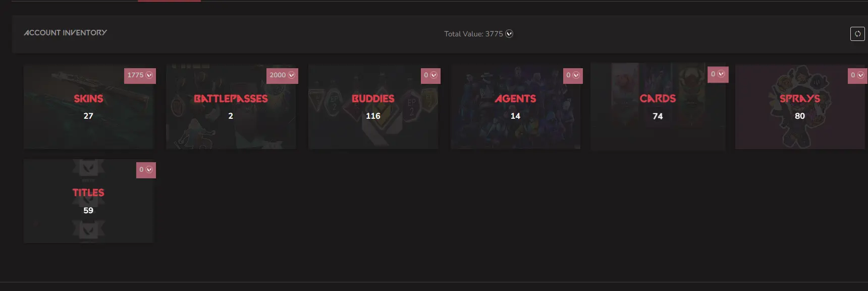Browse the Sprays category
868x291 pixels.
800,99
